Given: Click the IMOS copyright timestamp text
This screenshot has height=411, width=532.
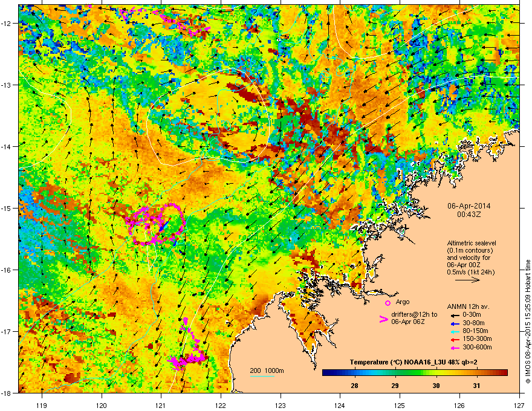Looking at the screenshot, I should (528, 322).
